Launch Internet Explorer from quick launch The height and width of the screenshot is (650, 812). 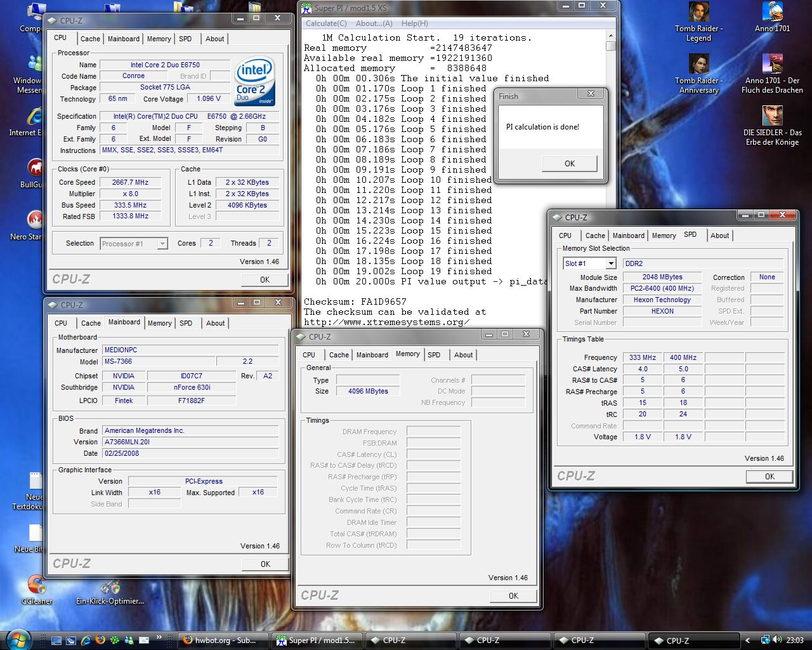click(86, 640)
